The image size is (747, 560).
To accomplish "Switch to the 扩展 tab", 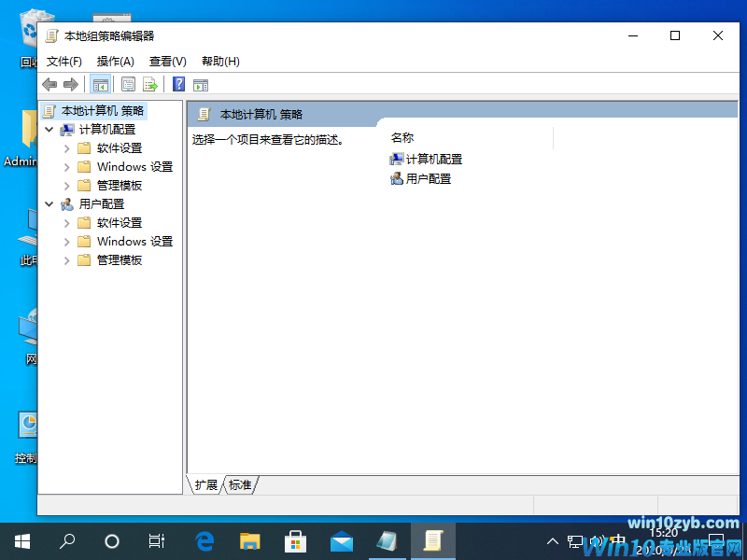I will [204, 484].
